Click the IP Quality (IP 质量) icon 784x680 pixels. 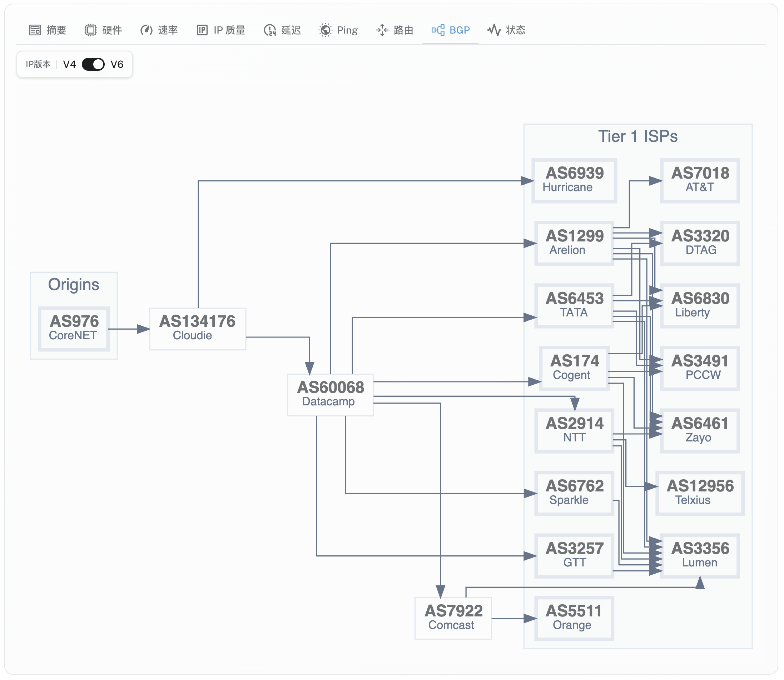coord(202,30)
